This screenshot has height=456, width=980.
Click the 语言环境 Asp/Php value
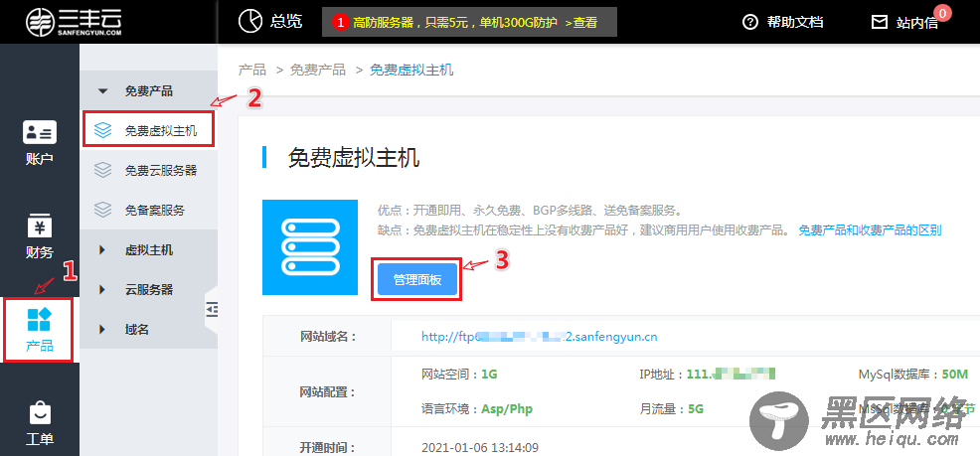coord(507,409)
